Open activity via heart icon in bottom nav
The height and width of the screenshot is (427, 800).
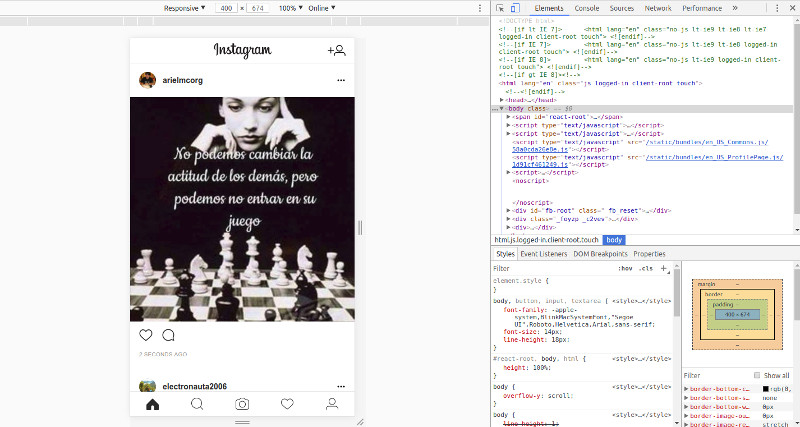(x=287, y=404)
